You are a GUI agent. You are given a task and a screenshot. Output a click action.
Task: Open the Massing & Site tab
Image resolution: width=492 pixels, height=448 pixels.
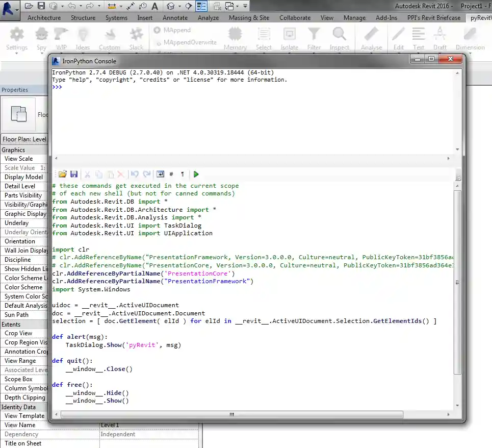249,17
